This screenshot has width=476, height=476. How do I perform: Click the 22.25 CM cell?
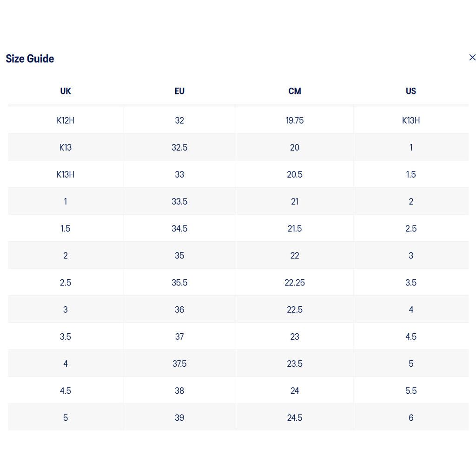tap(294, 282)
